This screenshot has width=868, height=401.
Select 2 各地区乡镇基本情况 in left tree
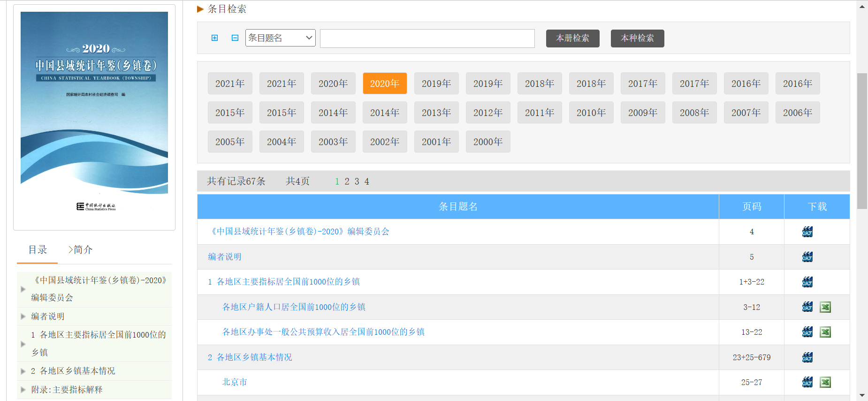[x=73, y=371]
